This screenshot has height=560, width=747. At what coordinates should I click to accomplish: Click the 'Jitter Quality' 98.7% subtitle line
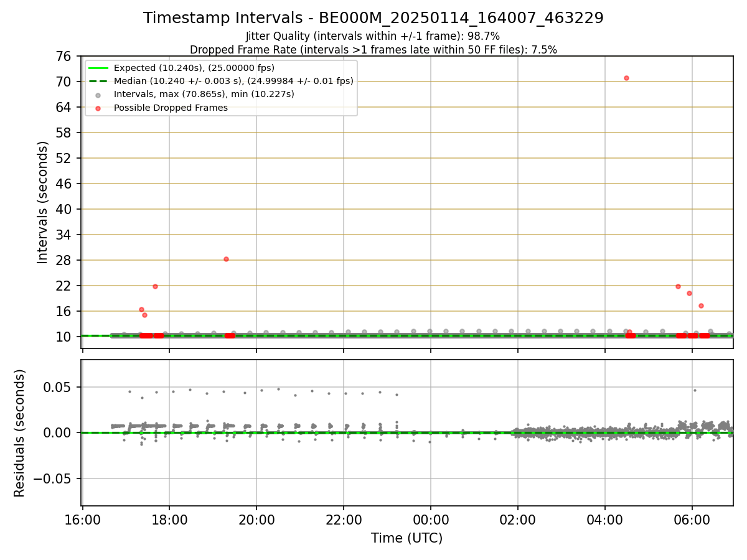point(373,36)
